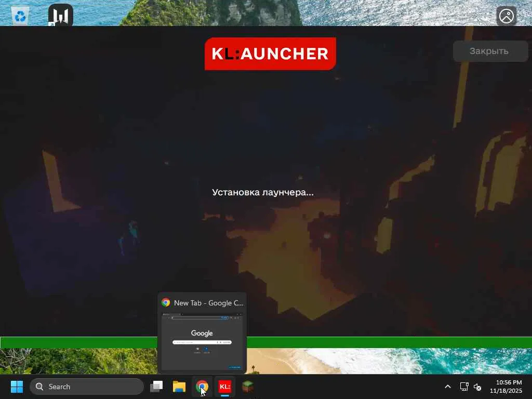
Task: Click the taskbar Search box
Action: (x=87, y=387)
